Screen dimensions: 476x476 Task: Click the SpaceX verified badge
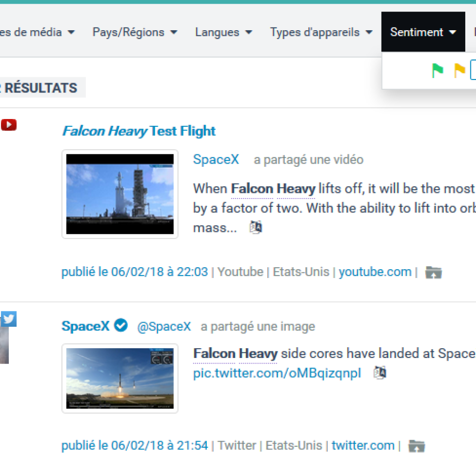click(121, 325)
